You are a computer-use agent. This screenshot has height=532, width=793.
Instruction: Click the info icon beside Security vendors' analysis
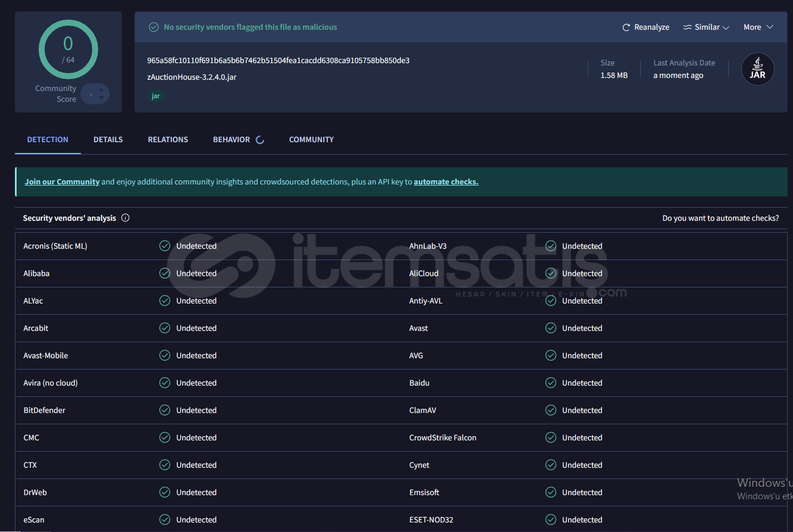click(126, 218)
